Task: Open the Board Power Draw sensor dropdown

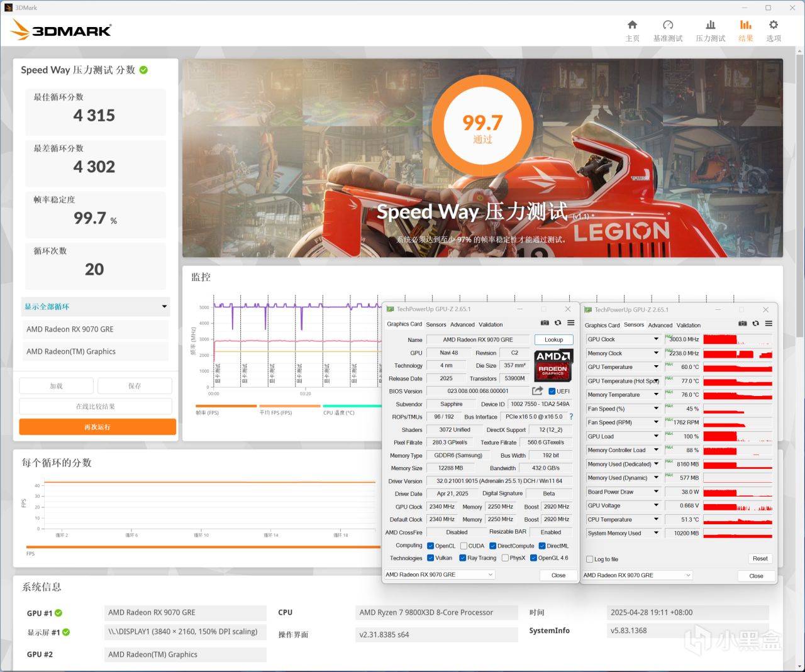Action: pos(656,492)
